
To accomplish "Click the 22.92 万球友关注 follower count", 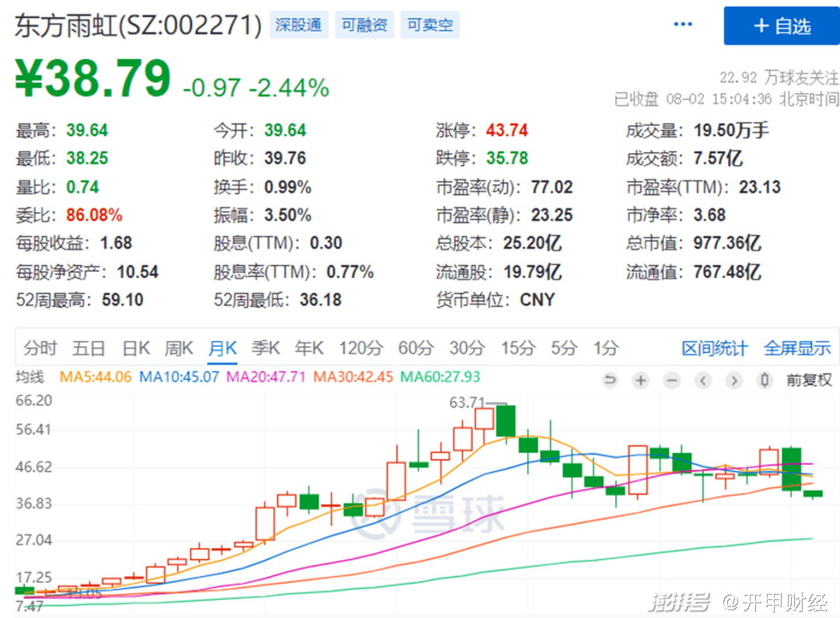I will 779,78.
